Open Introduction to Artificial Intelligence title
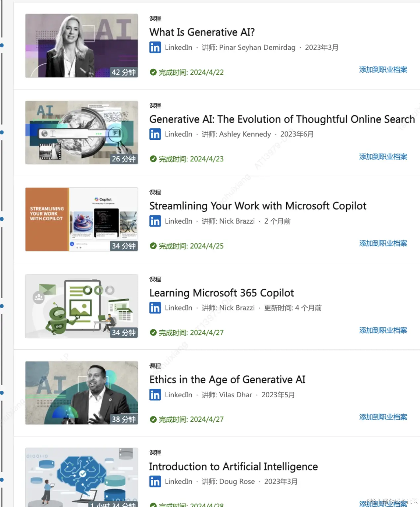This screenshot has width=420, height=507. pos(234,466)
